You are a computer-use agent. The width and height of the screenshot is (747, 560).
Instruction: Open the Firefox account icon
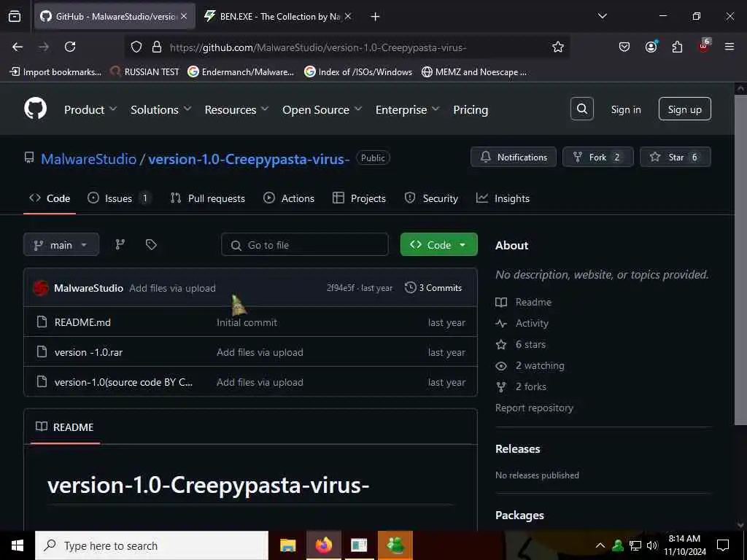651,47
